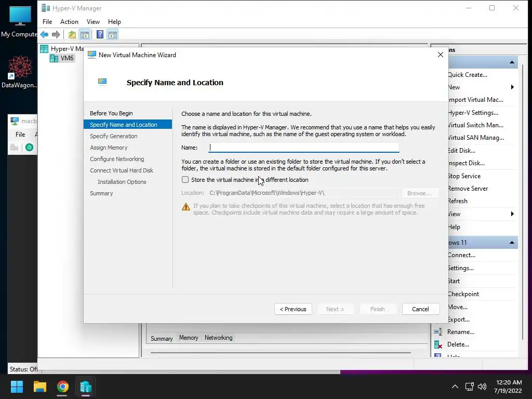Toggle the Show/Hide Console Tree toolbar icon

85,35
